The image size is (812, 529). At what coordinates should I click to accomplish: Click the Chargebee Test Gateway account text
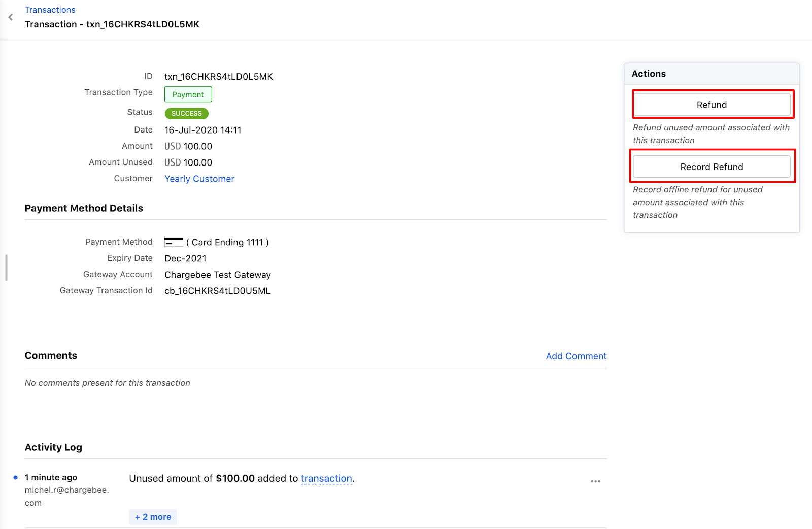tap(217, 275)
